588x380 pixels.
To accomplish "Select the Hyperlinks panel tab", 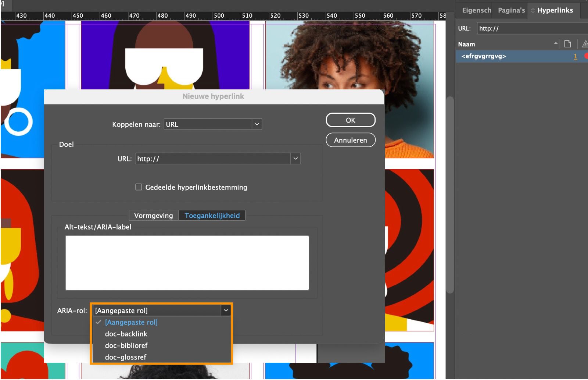I will point(555,10).
